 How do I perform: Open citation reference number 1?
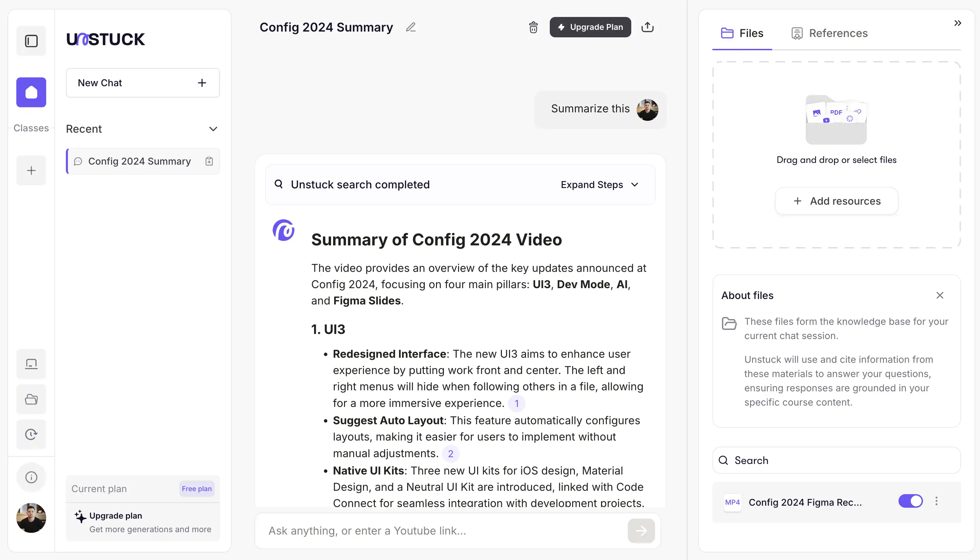point(516,404)
